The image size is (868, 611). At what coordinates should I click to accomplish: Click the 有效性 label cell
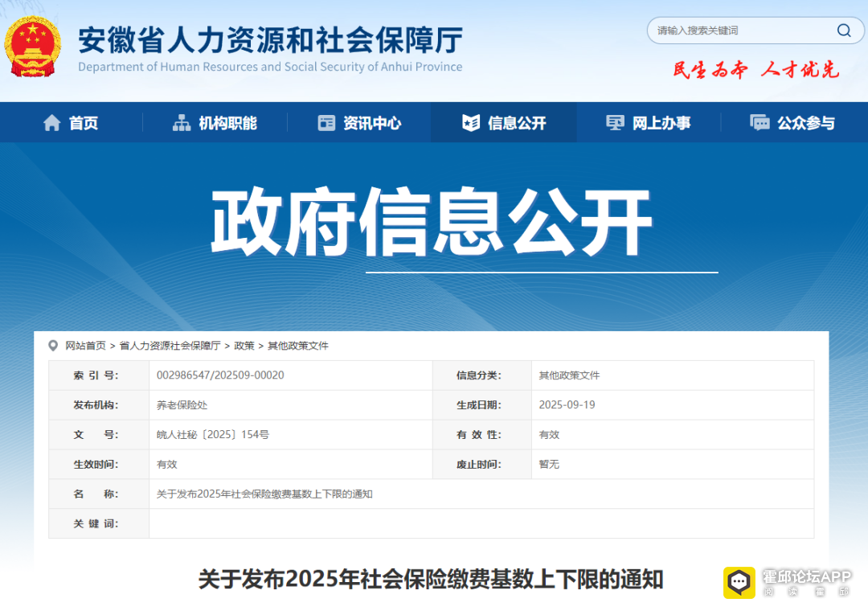pos(482,435)
